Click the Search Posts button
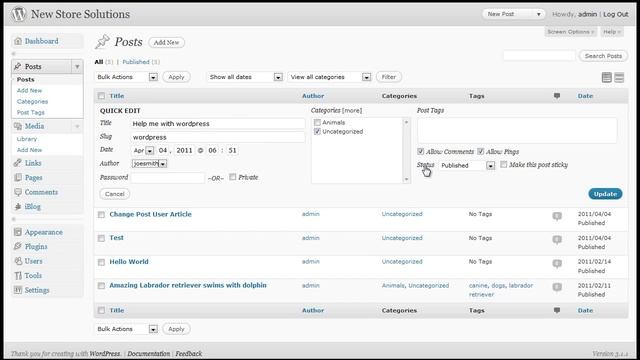This screenshot has width=640, height=360. point(603,56)
